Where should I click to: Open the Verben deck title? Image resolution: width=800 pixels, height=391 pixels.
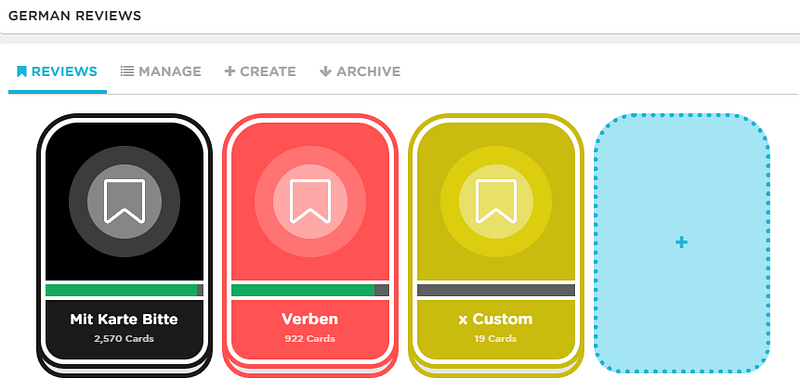point(310,320)
